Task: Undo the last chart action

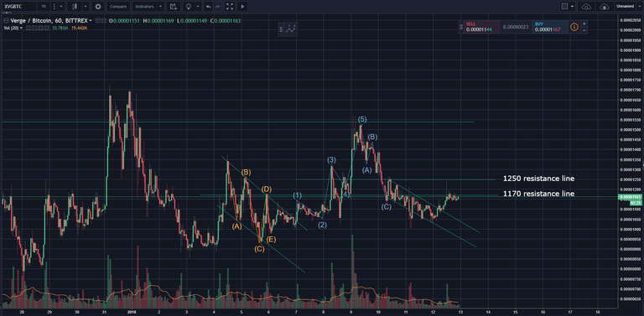Action: tap(208, 7)
